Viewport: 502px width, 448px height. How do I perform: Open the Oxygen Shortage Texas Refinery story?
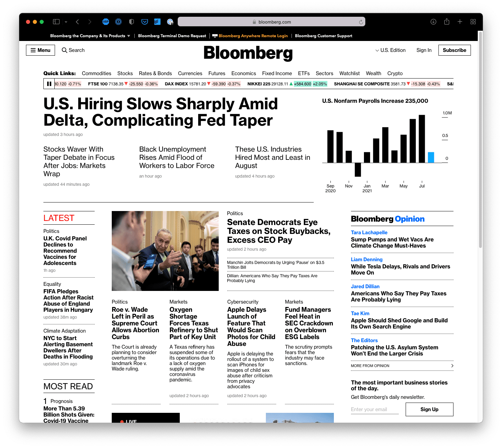[x=194, y=323]
